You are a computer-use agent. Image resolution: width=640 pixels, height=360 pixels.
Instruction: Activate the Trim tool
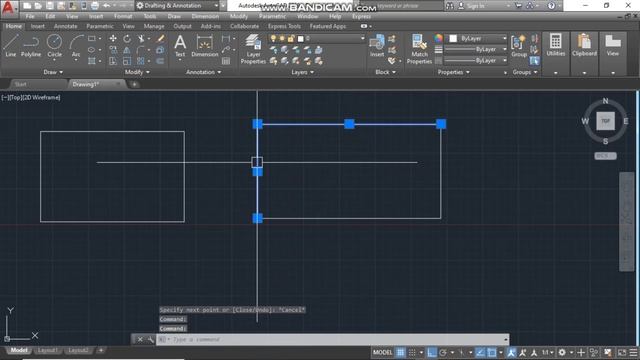[141, 38]
